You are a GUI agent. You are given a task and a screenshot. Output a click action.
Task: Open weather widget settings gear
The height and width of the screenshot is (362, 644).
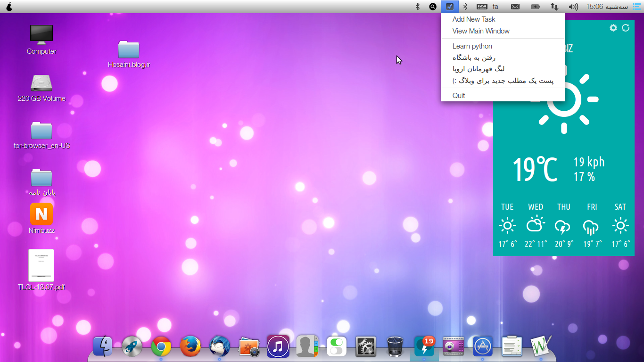coord(613,28)
